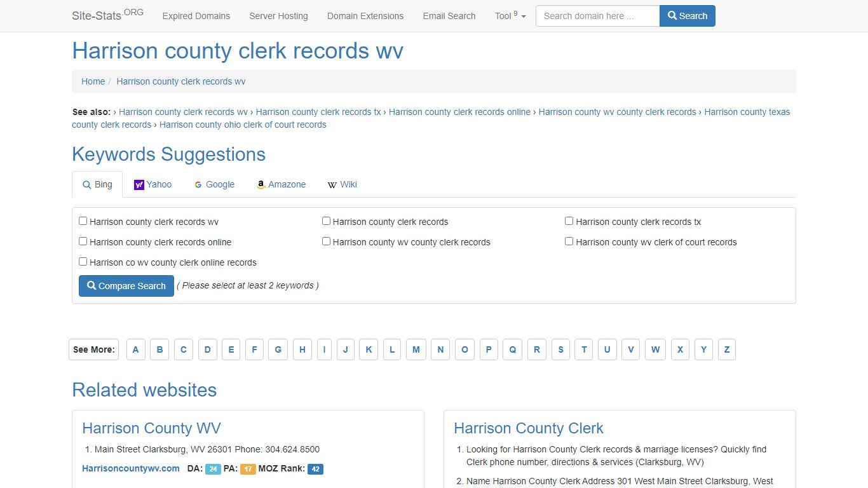The height and width of the screenshot is (488, 868).
Task: Browse keywords starting with letter E
Action: (231, 349)
